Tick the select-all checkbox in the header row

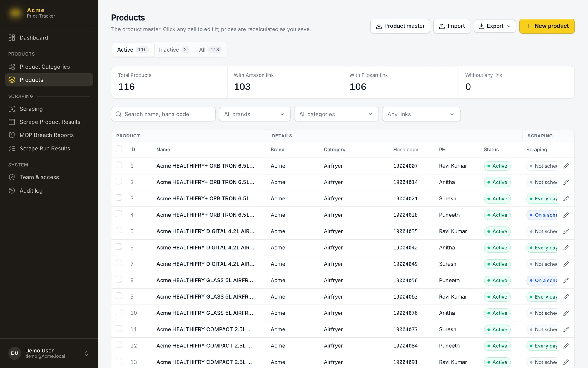119,149
